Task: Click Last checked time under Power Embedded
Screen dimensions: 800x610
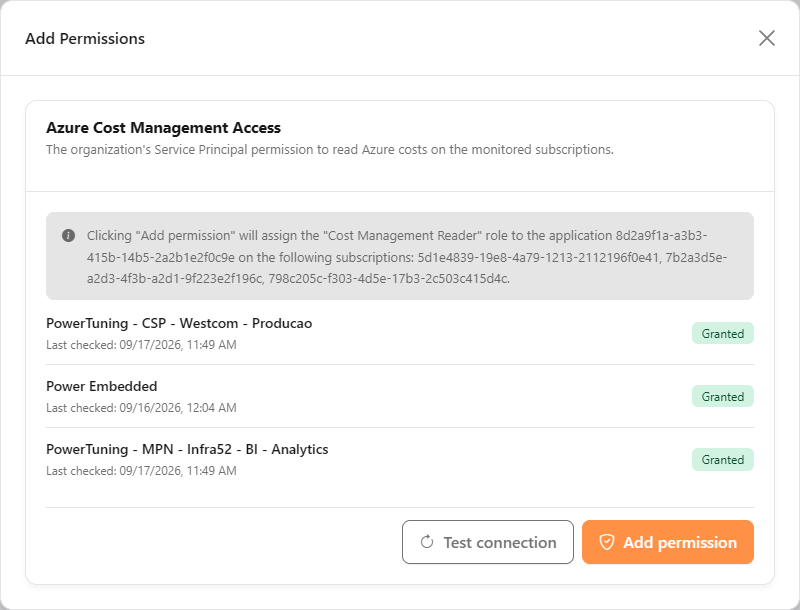Action: pos(141,408)
